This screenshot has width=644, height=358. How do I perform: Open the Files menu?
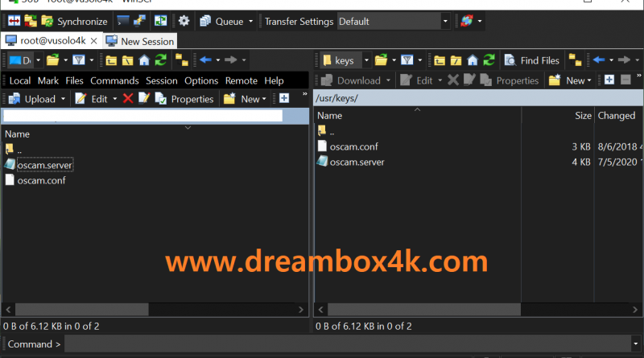74,81
